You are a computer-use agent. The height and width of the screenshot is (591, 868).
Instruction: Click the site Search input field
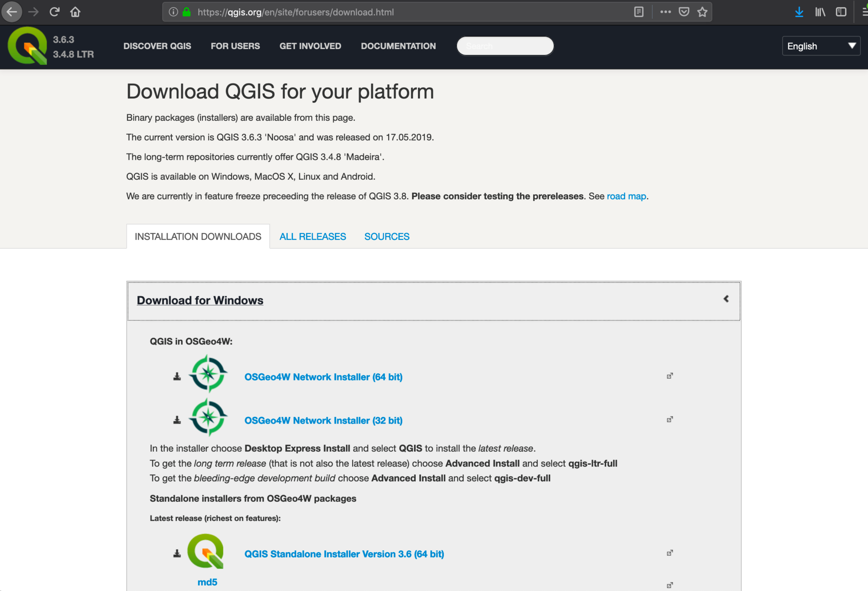click(x=505, y=46)
